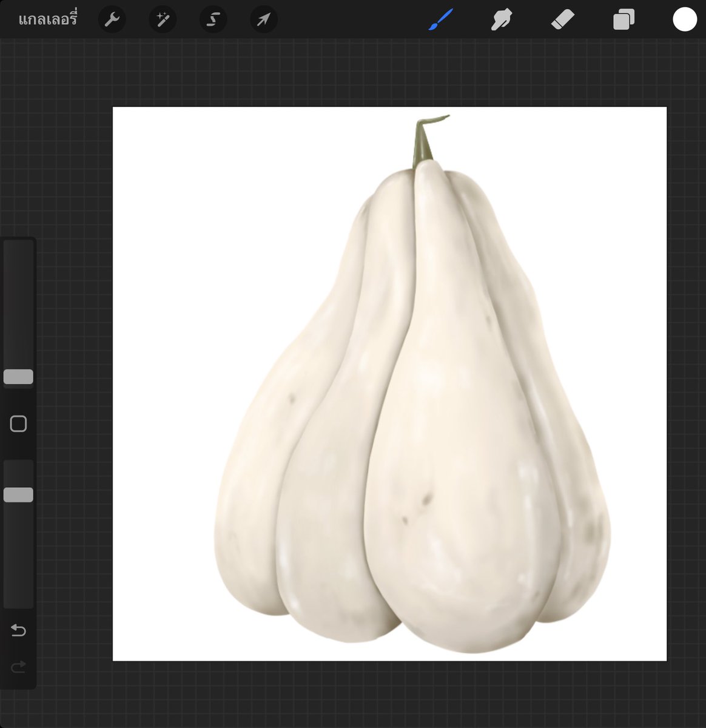Select the Smudge finger tool
Screen dimensions: 706x728
[502, 20]
